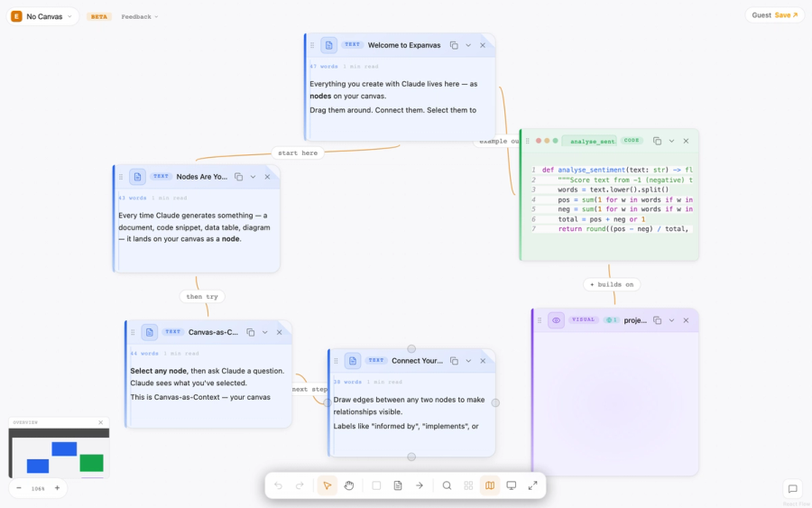
Task: Click the 106% zoom level value
Action: [x=38, y=488]
